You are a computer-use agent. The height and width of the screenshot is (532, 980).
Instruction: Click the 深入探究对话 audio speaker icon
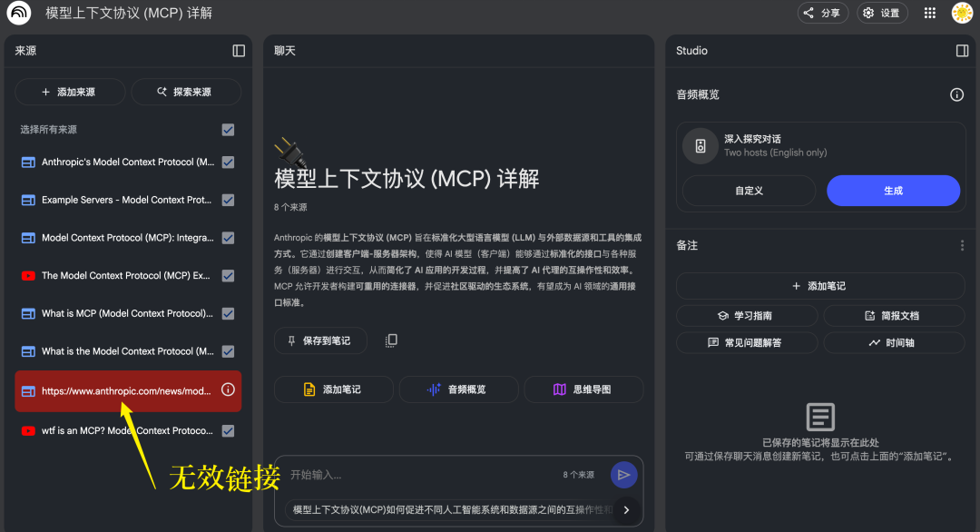[701, 146]
